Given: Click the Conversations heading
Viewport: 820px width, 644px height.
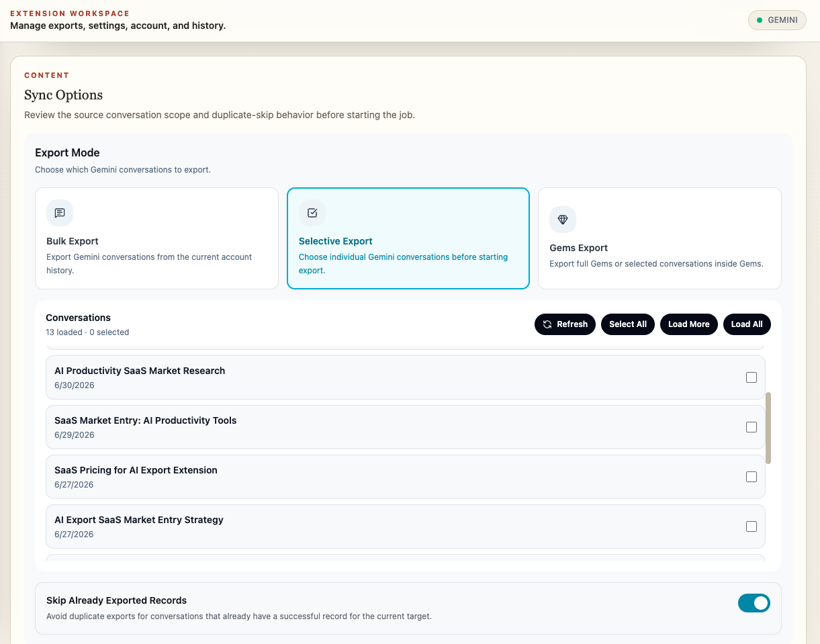Looking at the screenshot, I should coord(78,318).
